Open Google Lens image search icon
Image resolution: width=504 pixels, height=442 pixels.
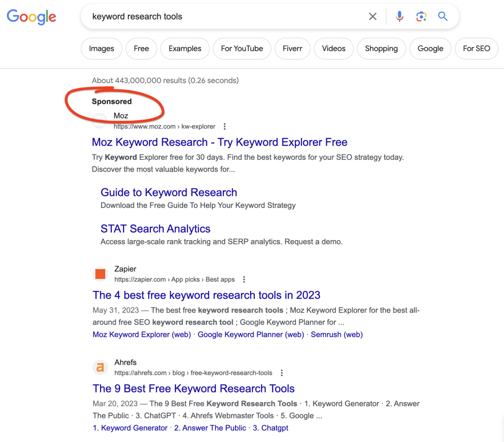click(421, 17)
